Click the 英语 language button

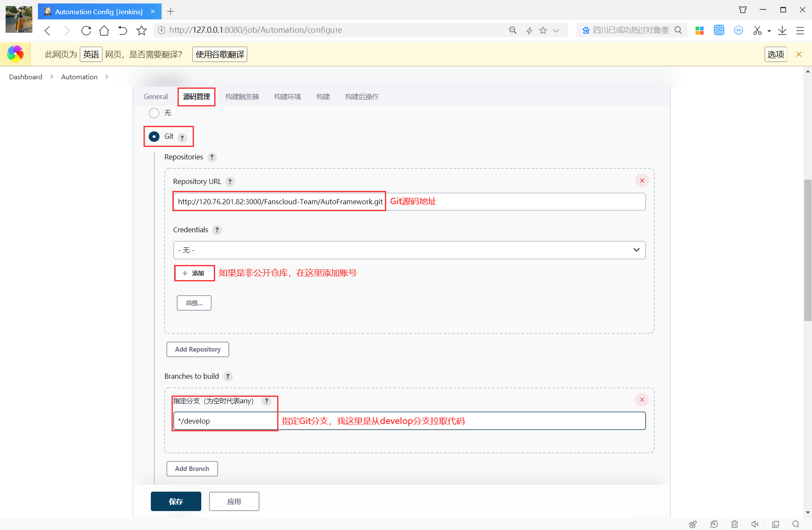91,54
